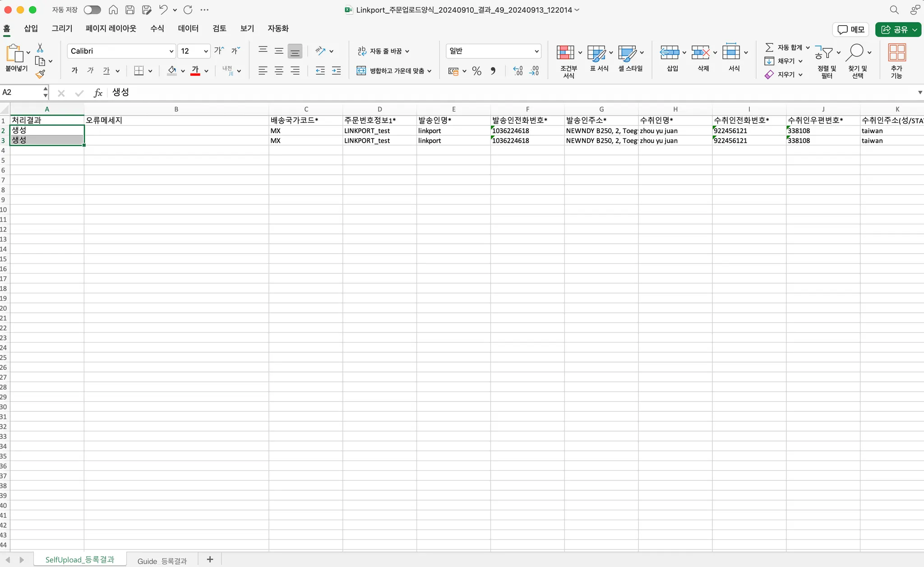The image size is (924, 567).
Task: Switch to the Guide_등록결과 sheet tab
Action: [x=162, y=561]
